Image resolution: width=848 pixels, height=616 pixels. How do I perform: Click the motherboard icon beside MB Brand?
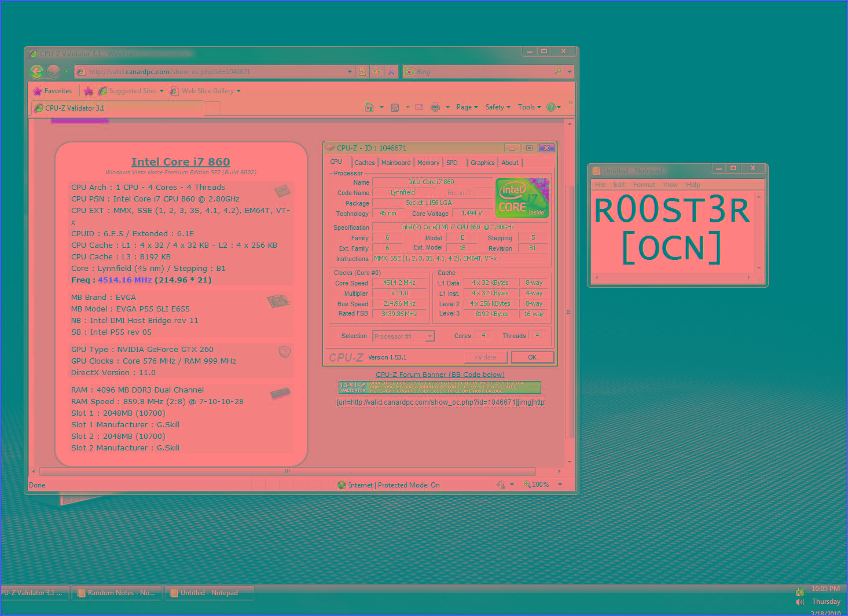278,301
